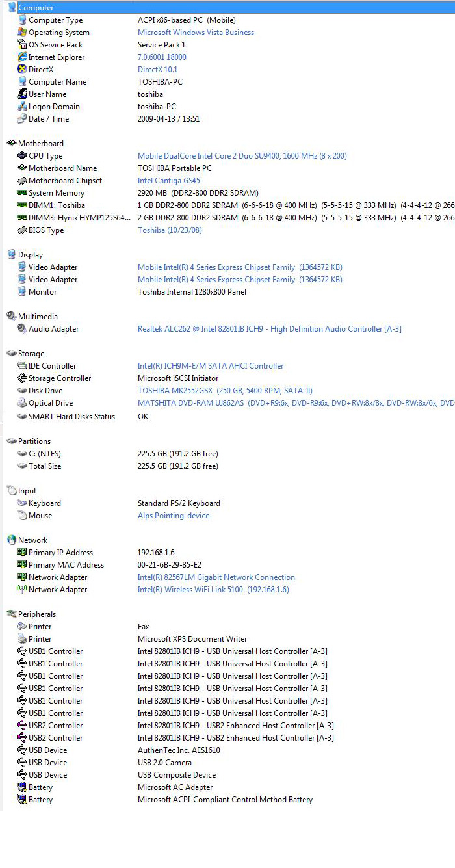Click the USB Composite Device value
455x868 pixels.
pos(177,775)
